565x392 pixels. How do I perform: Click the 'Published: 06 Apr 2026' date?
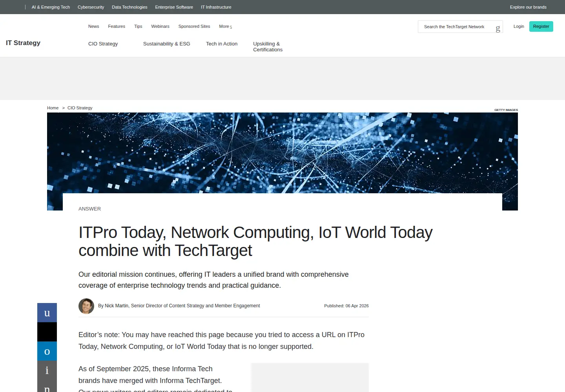346,306
